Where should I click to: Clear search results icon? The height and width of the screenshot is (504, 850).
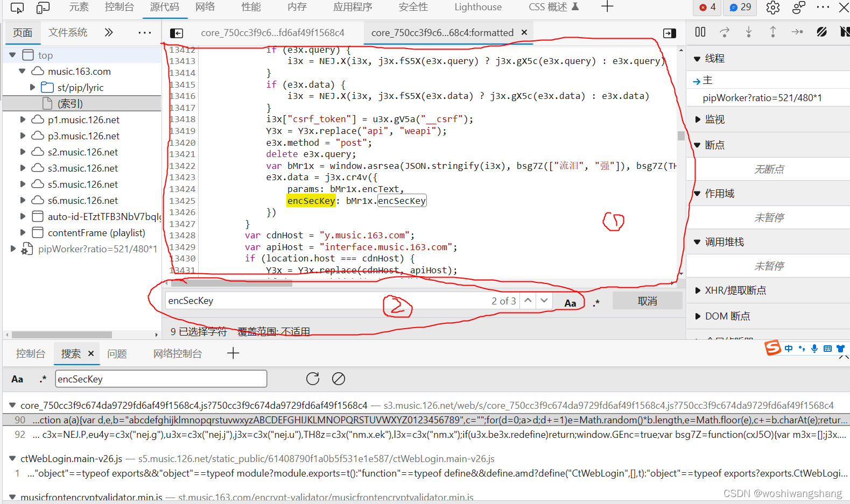(x=339, y=379)
